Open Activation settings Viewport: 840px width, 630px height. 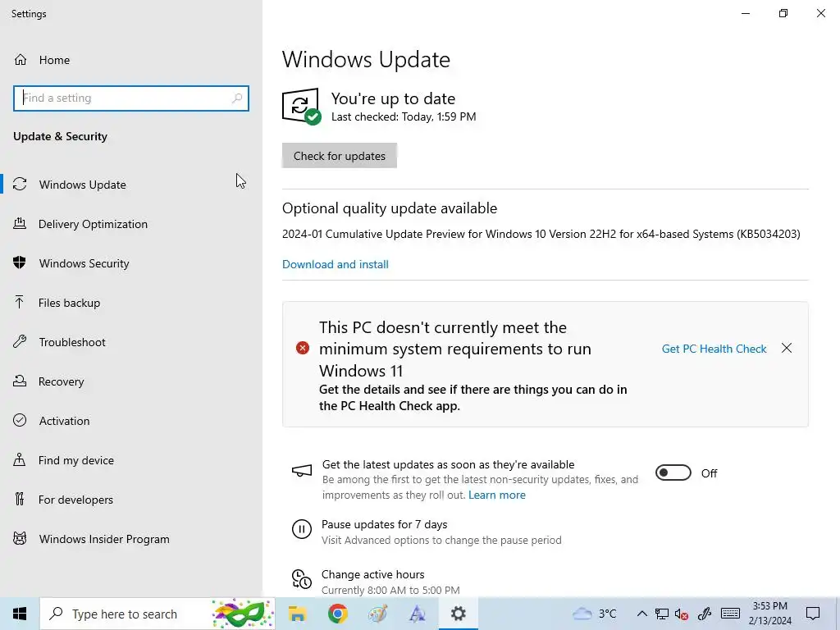pos(131,421)
